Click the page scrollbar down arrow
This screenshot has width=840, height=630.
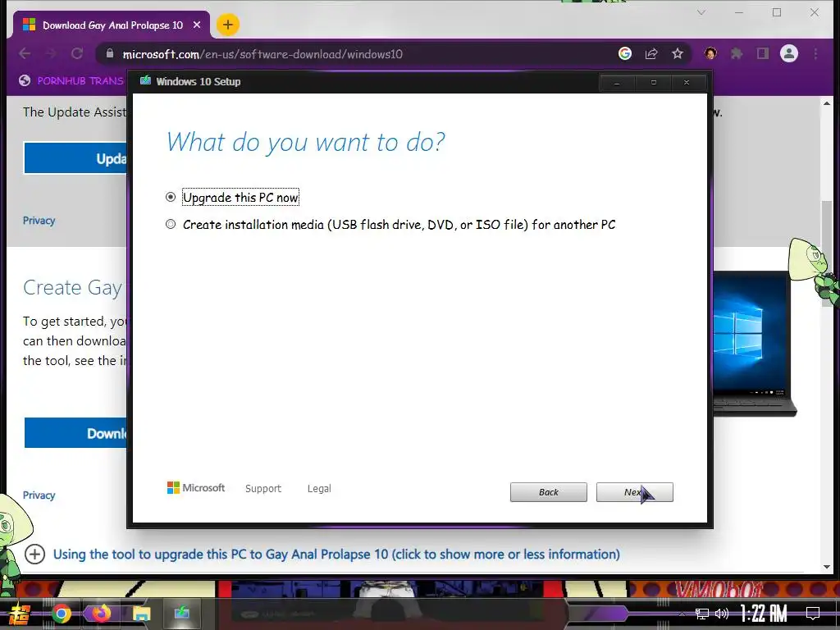(827, 566)
